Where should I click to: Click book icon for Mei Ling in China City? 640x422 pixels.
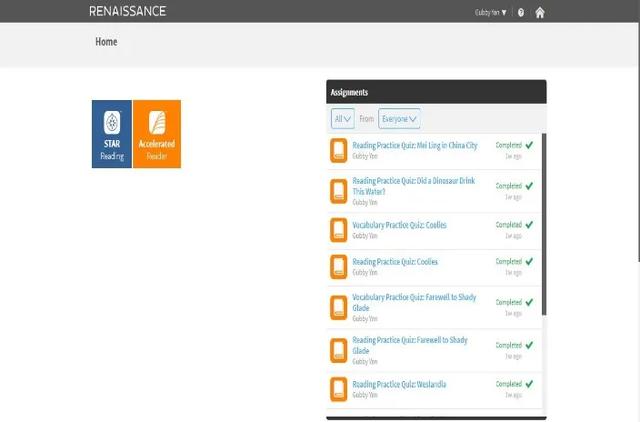339,150
